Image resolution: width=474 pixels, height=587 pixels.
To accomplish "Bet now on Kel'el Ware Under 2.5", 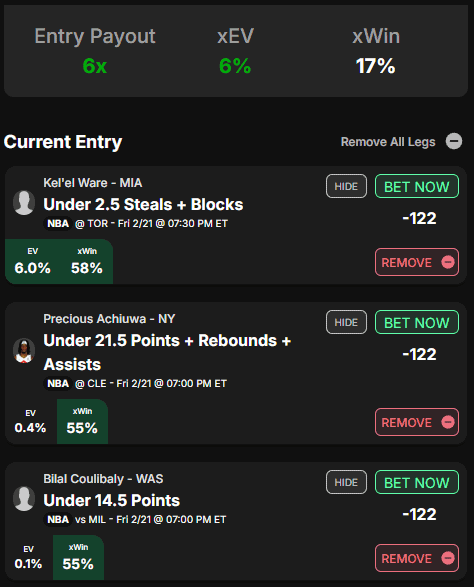I will (417, 186).
